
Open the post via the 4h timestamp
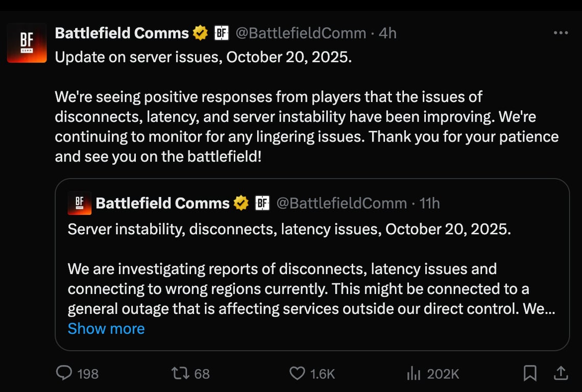[x=387, y=34]
